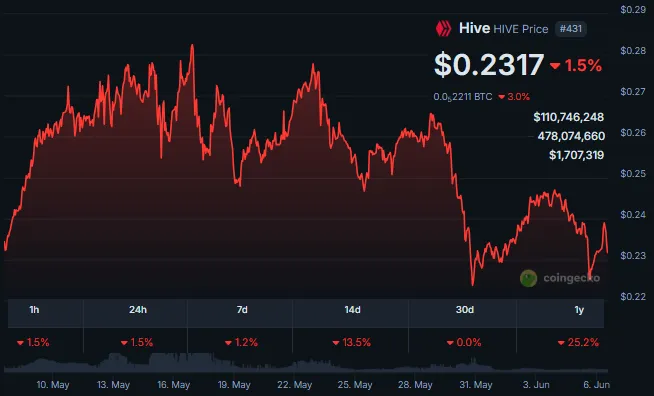The image size is (654, 396).
Task: Click the $1,707,319 value
Action: 576,155
